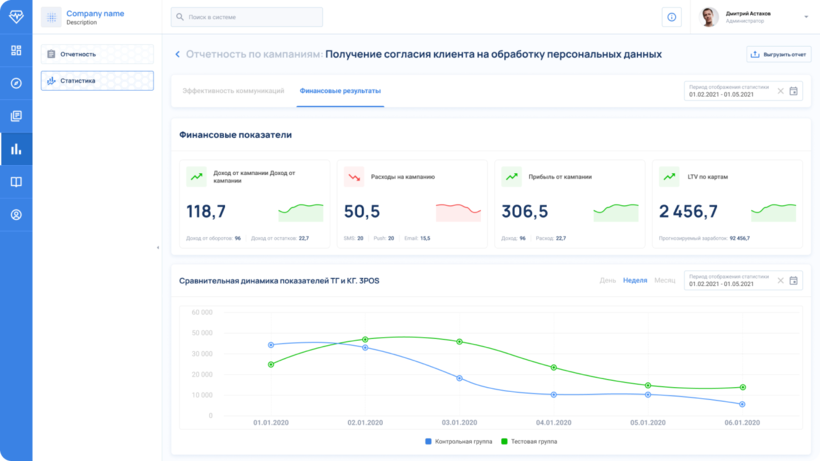The width and height of the screenshot is (820, 461).
Task: Click the info icon in top bar
Action: 671,17
